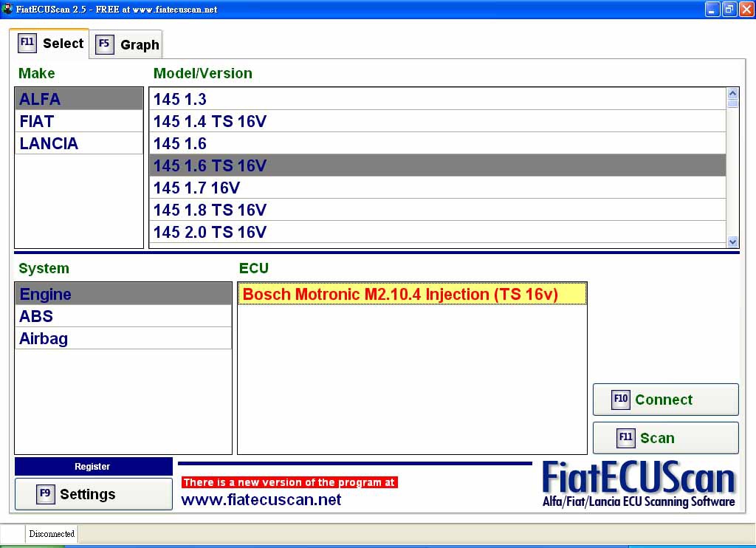Start the ECU Scan button
The height and width of the screenshot is (548, 756).
(x=665, y=438)
